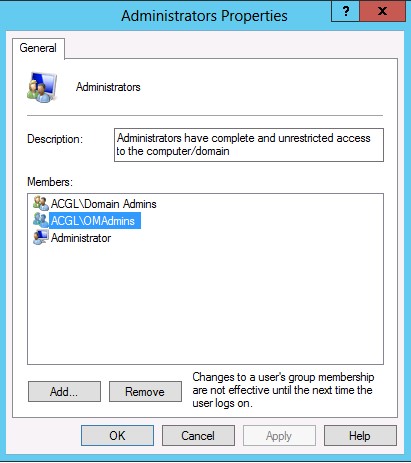Select the Administrator member entry
Screen dimensions: 411x463
click(81, 238)
